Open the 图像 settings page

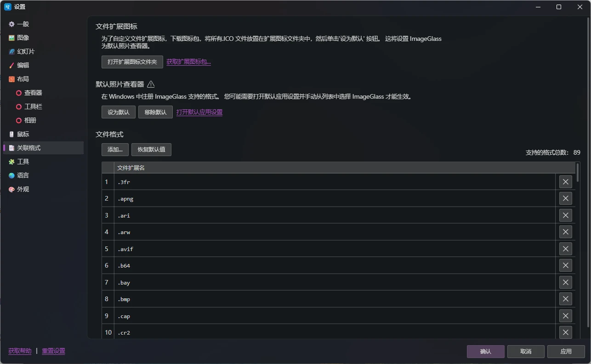[43, 38]
